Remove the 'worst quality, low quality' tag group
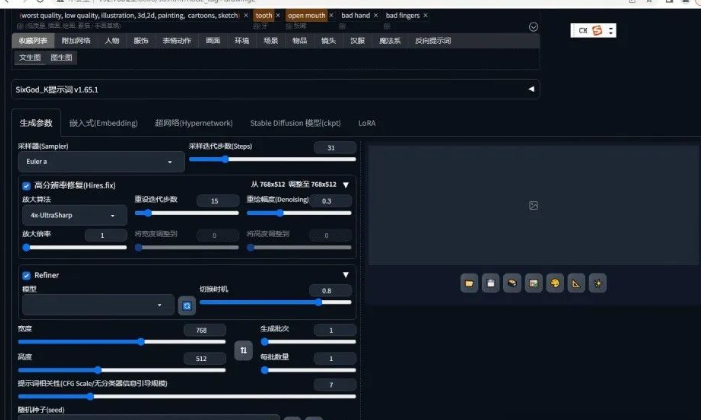This screenshot has width=701, height=420. [246, 15]
